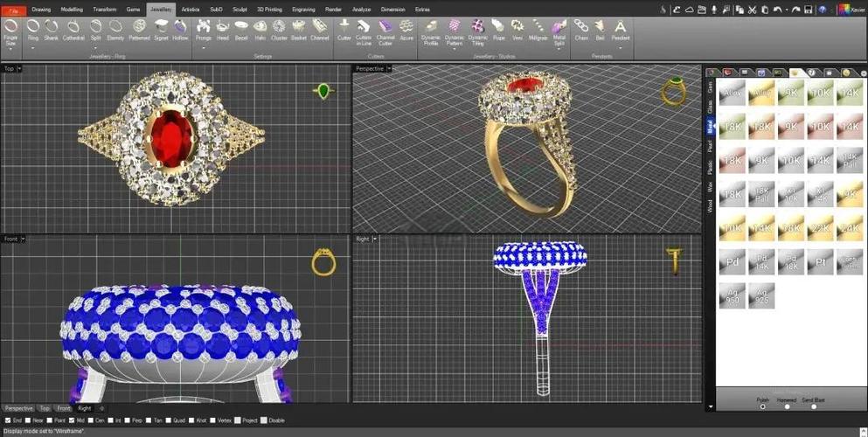This screenshot has width=868, height=437.
Task: Open the Perspective viewport title menu arrow
Action: pyautogui.click(x=389, y=68)
